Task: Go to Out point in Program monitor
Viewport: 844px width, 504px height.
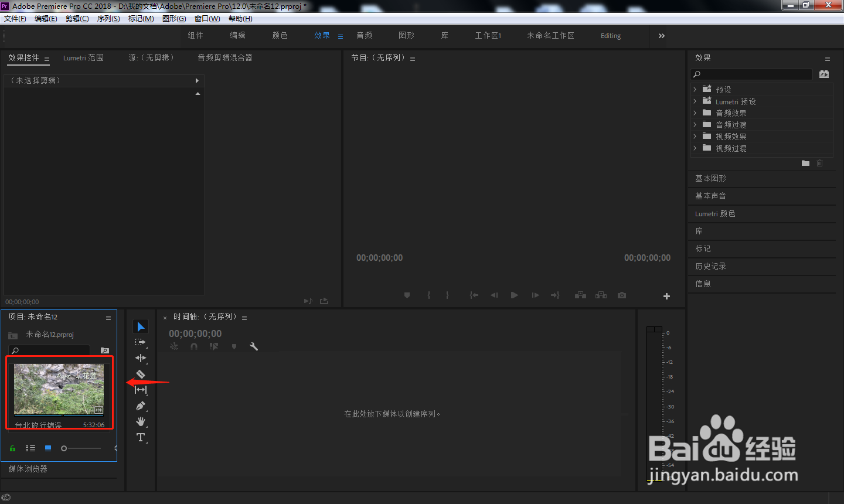Action: [555, 295]
